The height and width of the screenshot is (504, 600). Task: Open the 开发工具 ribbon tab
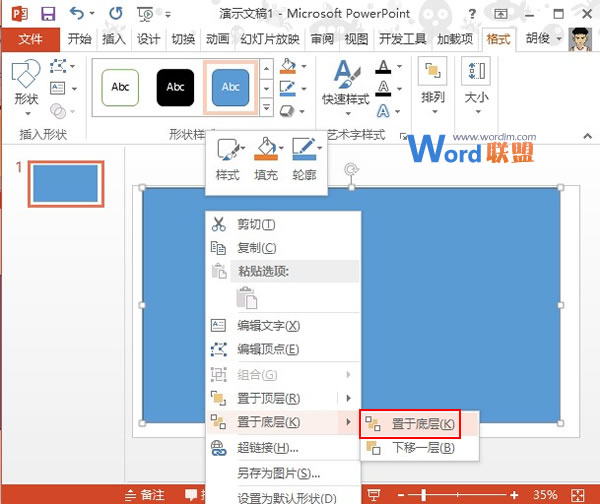[403, 39]
